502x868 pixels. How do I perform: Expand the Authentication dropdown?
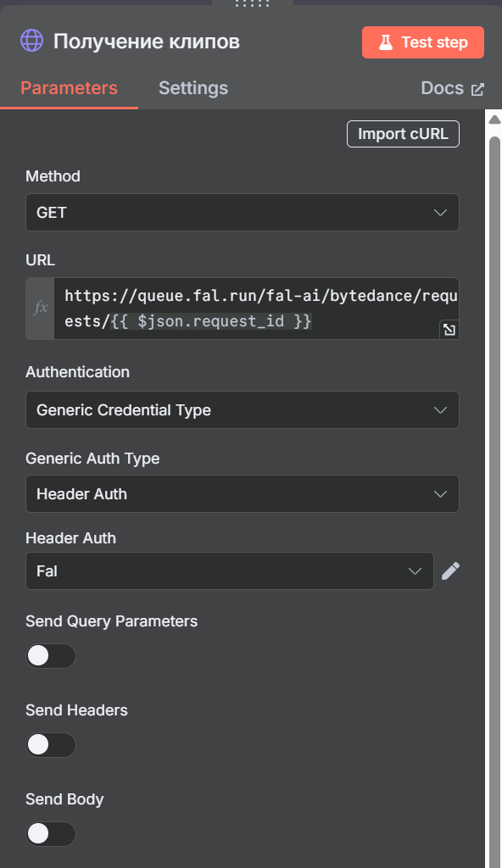click(x=243, y=410)
